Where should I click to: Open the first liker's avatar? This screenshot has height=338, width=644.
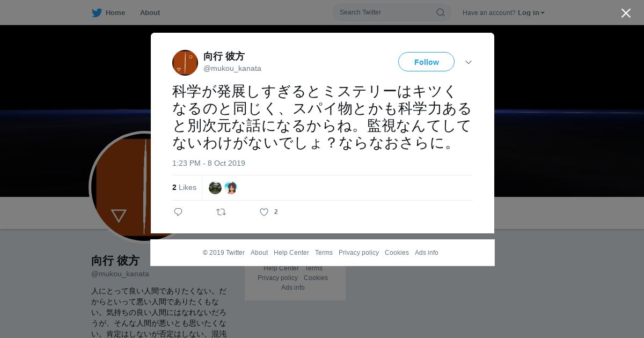[215, 188]
